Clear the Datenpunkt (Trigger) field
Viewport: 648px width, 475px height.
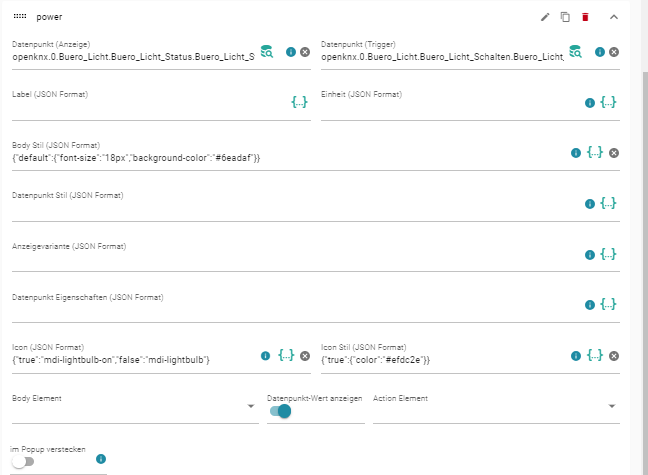(x=614, y=52)
